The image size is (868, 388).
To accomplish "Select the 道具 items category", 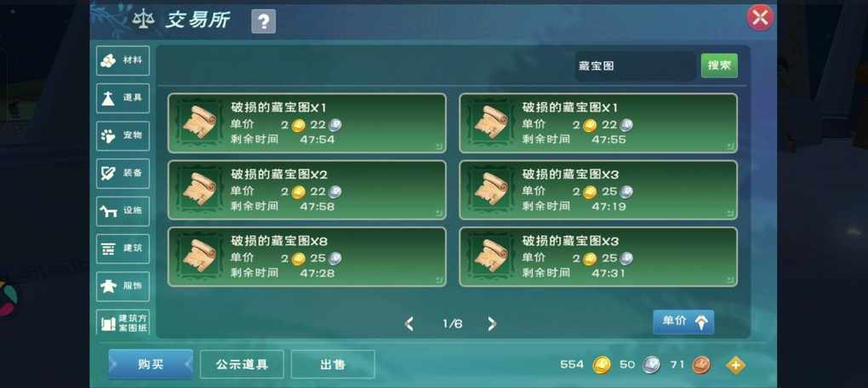I will coord(123,98).
